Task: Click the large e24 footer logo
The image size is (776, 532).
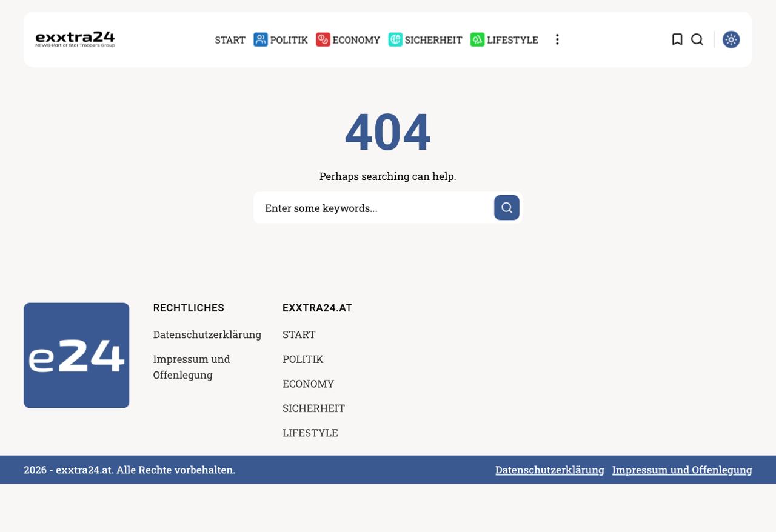Action: (76, 355)
